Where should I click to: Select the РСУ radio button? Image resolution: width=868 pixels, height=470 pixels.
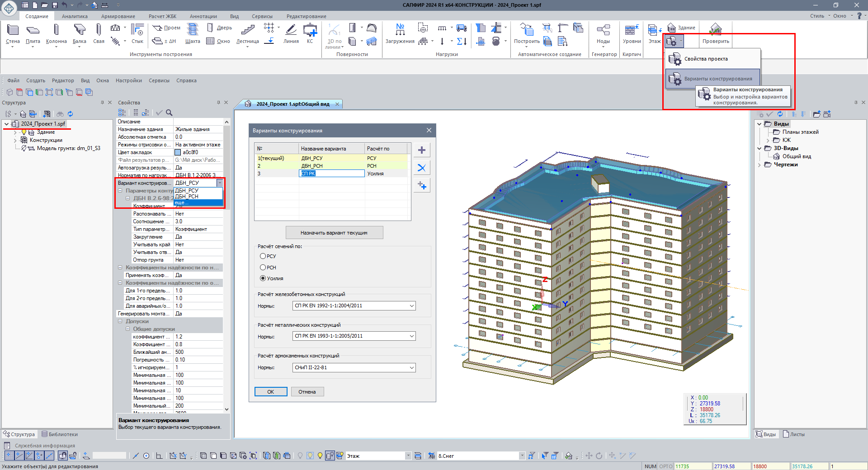(x=263, y=256)
